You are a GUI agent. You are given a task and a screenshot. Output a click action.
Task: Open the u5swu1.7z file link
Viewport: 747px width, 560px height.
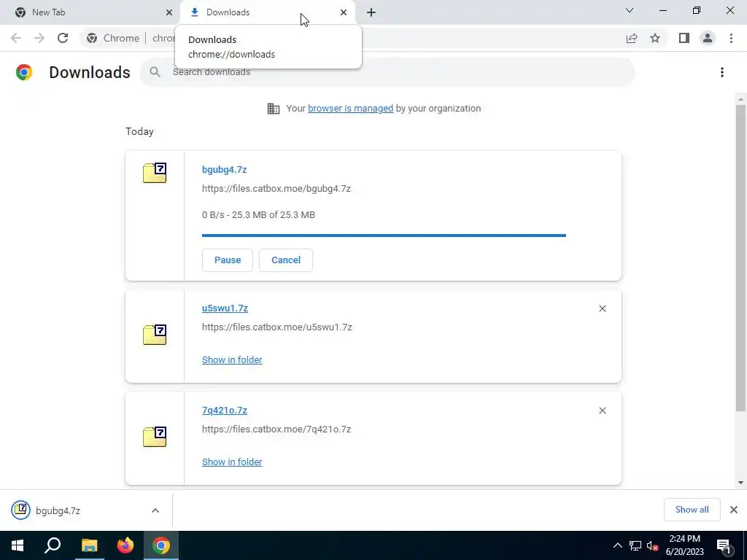(225, 308)
